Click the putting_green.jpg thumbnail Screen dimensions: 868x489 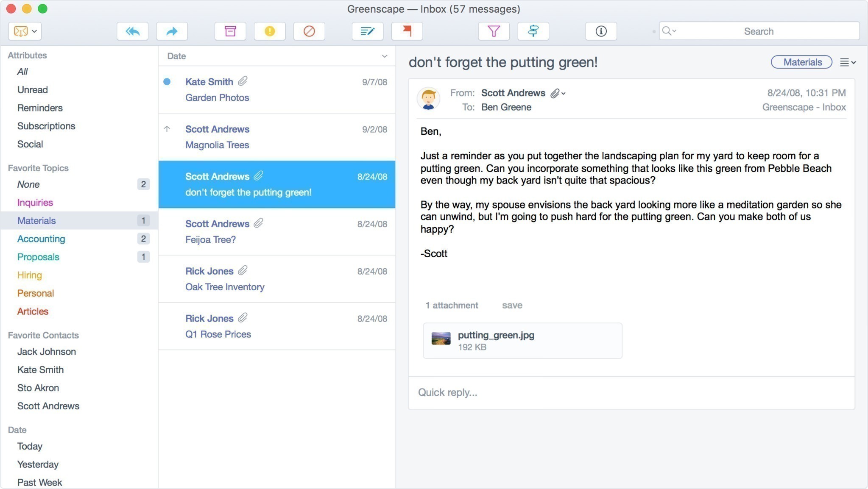[440, 339]
